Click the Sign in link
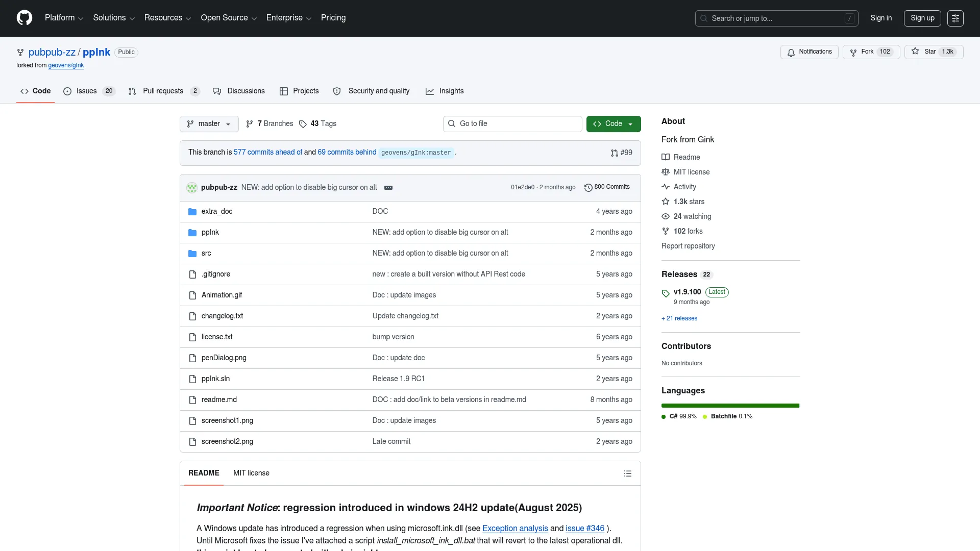 pyautogui.click(x=881, y=18)
